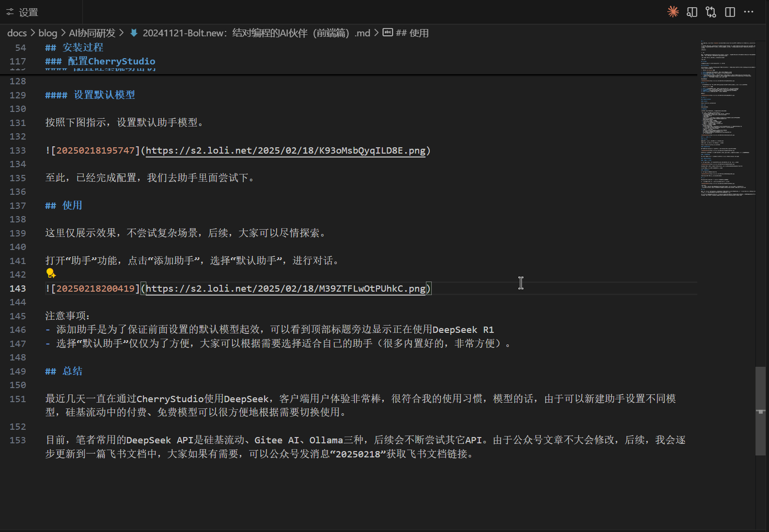Switch to the 设置 tab
The height and width of the screenshot is (532, 769).
(28, 12)
